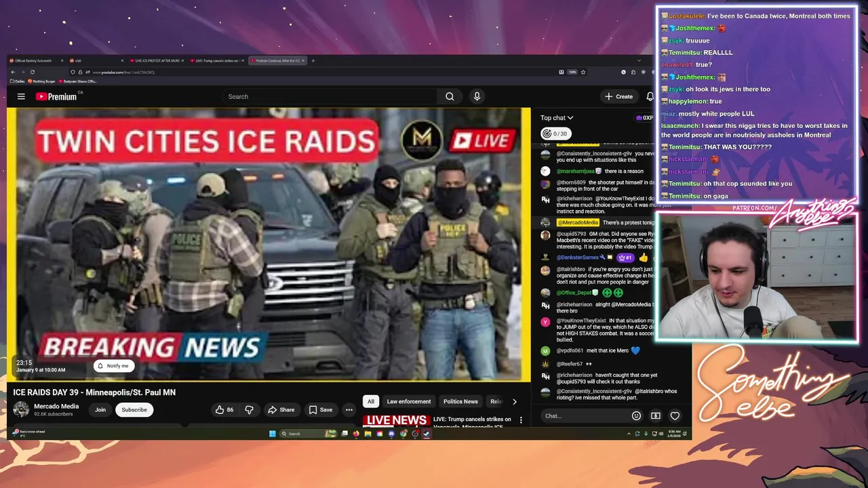
Task: Subscribe to Mercado Media
Action: (134, 409)
